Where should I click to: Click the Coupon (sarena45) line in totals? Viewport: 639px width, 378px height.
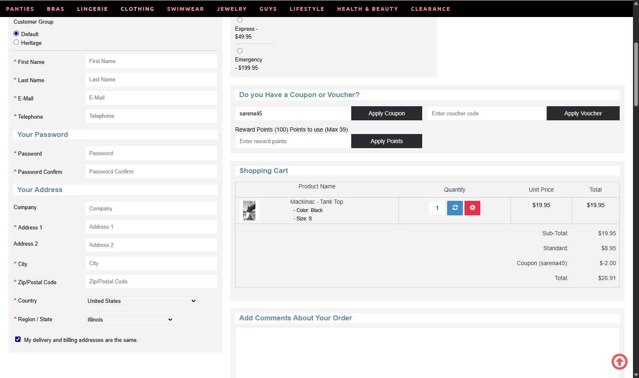(542, 263)
